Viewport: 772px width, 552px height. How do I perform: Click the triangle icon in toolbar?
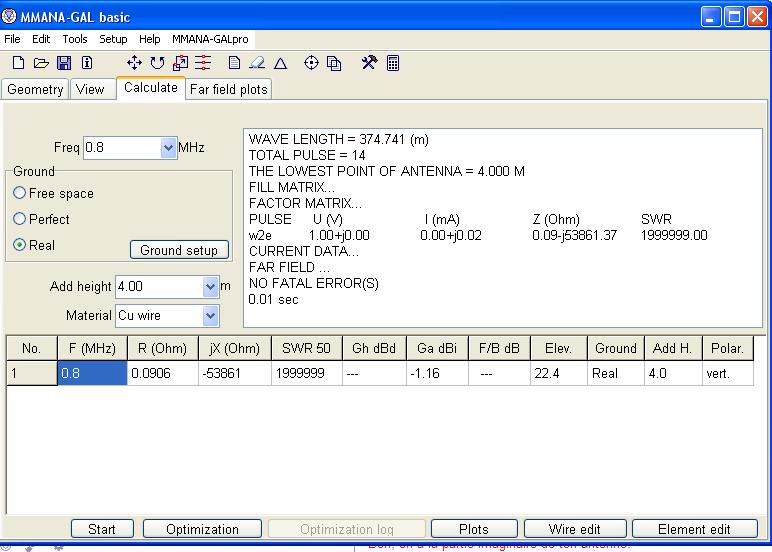[281, 63]
